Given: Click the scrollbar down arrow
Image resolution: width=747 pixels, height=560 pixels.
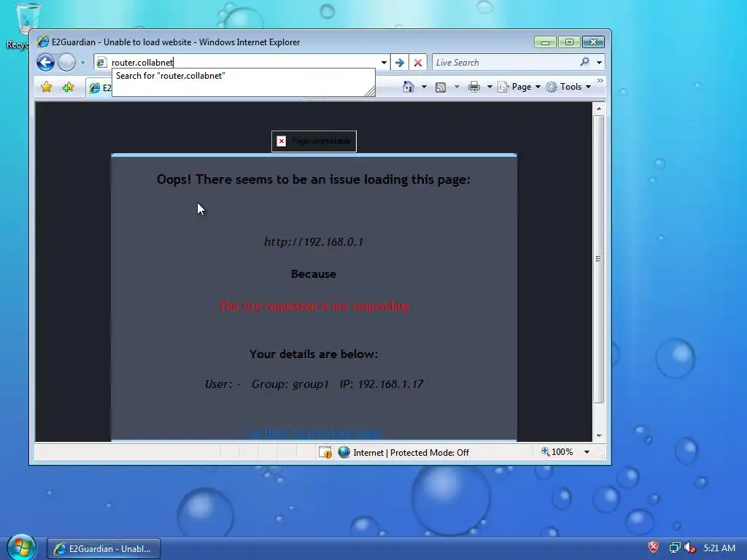Looking at the screenshot, I should point(599,436).
